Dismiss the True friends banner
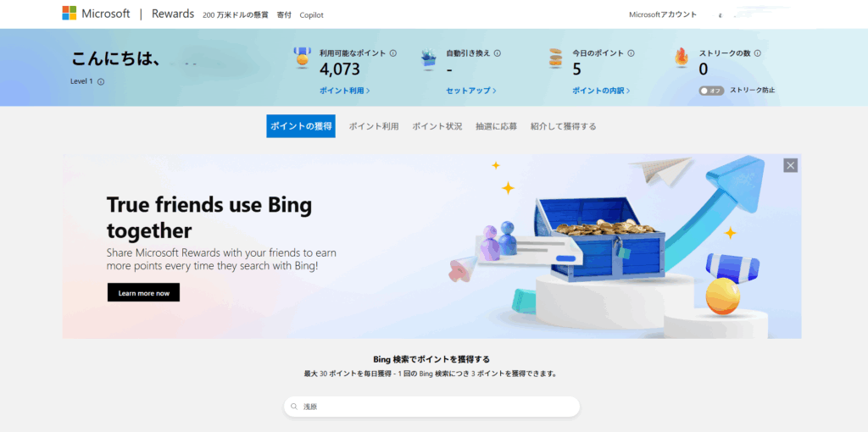868x432 pixels. [790, 165]
